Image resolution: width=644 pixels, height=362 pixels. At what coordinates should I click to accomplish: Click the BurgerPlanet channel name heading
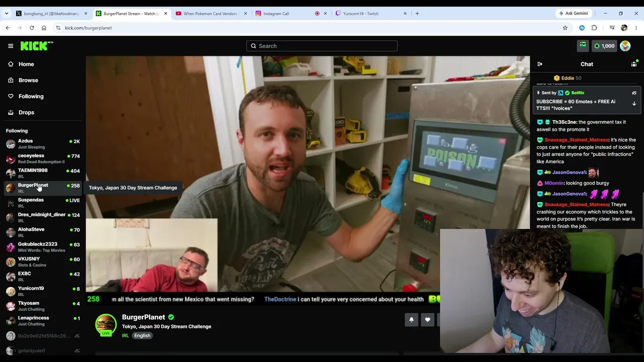143,317
